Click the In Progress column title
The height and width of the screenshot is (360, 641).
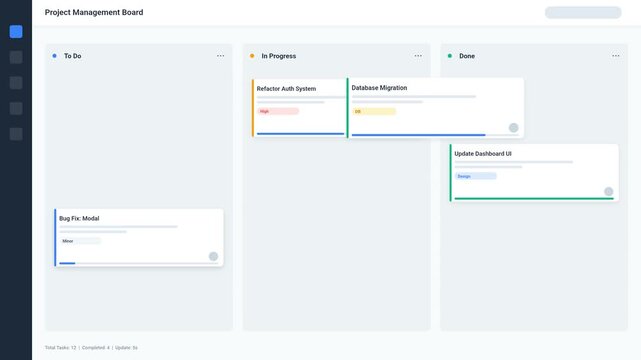point(279,56)
